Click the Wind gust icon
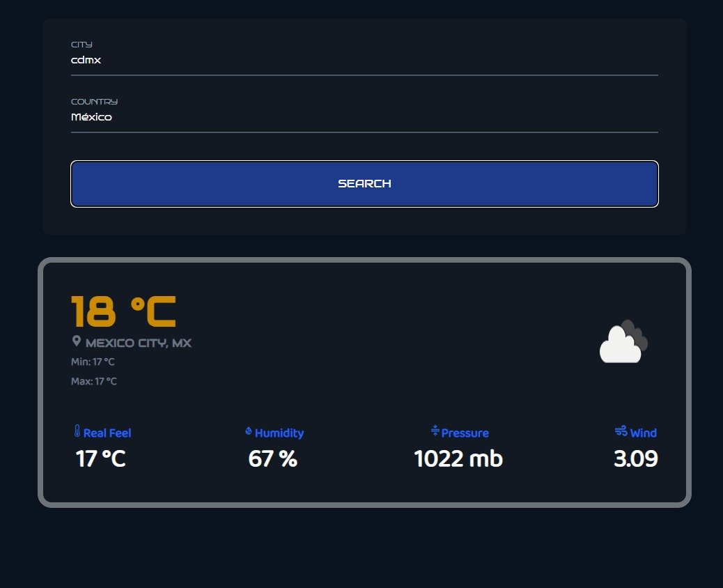 pyautogui.click(x=621, y=432)
